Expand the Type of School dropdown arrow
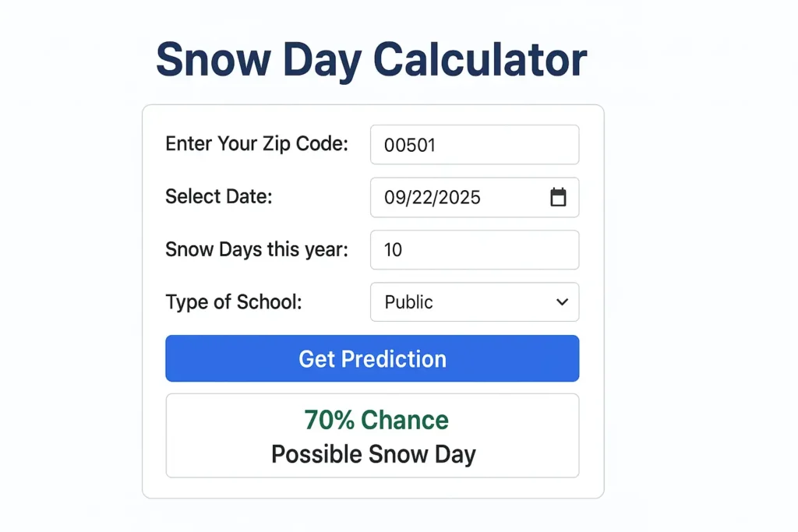The height and width of the screenshot is (532, 798). (562, 302)
